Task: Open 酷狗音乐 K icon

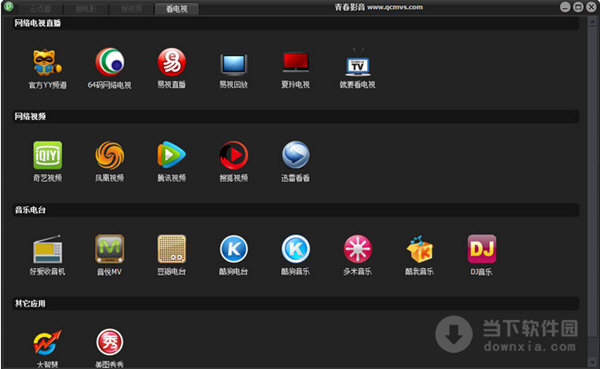Action: click(296, 249)
